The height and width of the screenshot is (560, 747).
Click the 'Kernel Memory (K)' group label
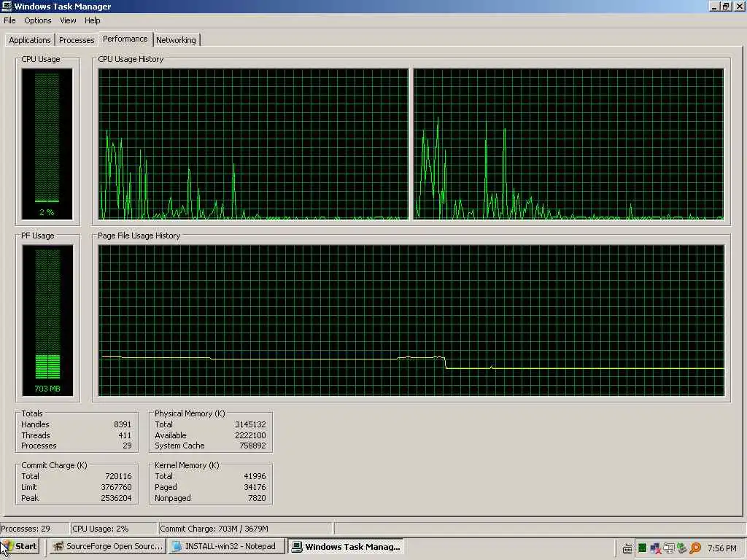[187, 465]
